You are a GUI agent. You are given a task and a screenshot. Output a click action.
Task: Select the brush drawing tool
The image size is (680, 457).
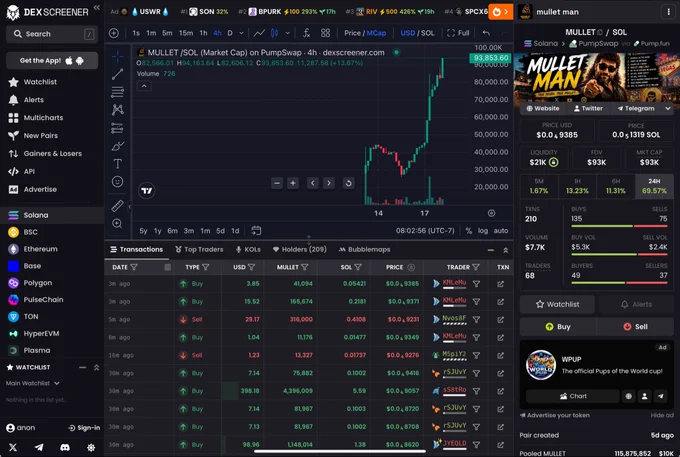(x=118, y=146)
